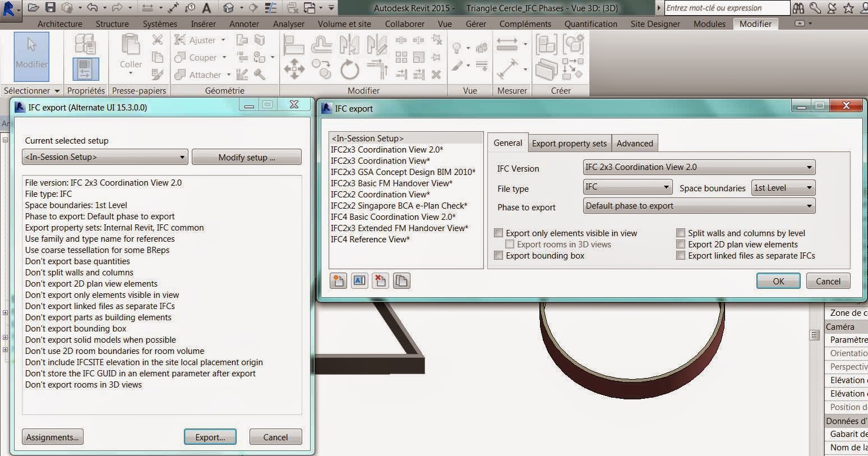
Task: Select the In-Session Setup list entry
Action: point(406,138)
